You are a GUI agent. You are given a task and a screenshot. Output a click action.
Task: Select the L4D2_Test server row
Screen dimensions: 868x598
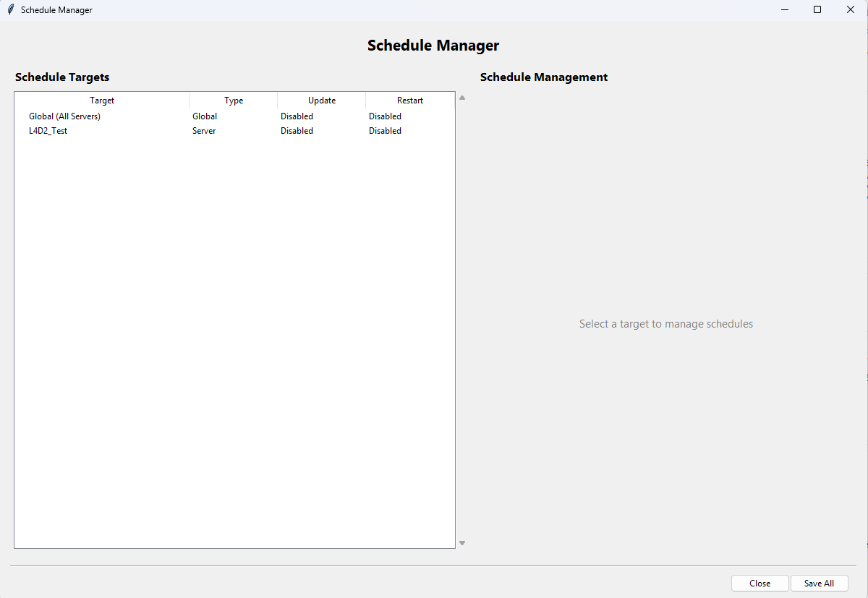[234, 131]
